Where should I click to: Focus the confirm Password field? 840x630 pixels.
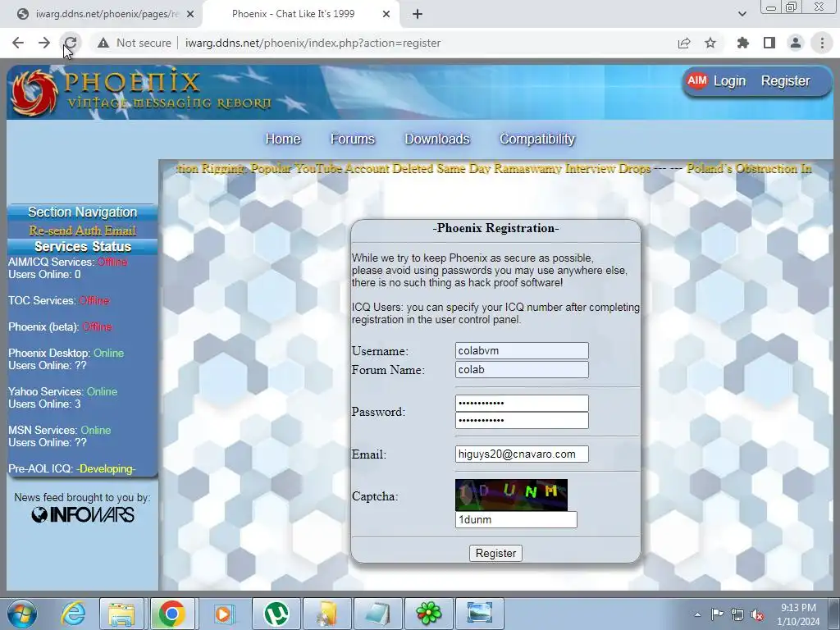pos(522,420)
